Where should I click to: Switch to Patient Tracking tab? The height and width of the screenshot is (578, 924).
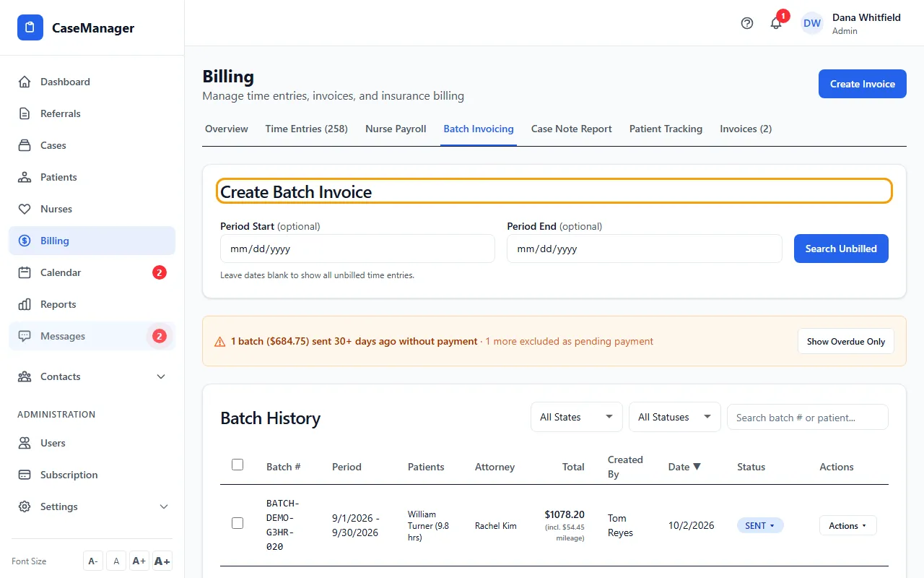point(666,129)
